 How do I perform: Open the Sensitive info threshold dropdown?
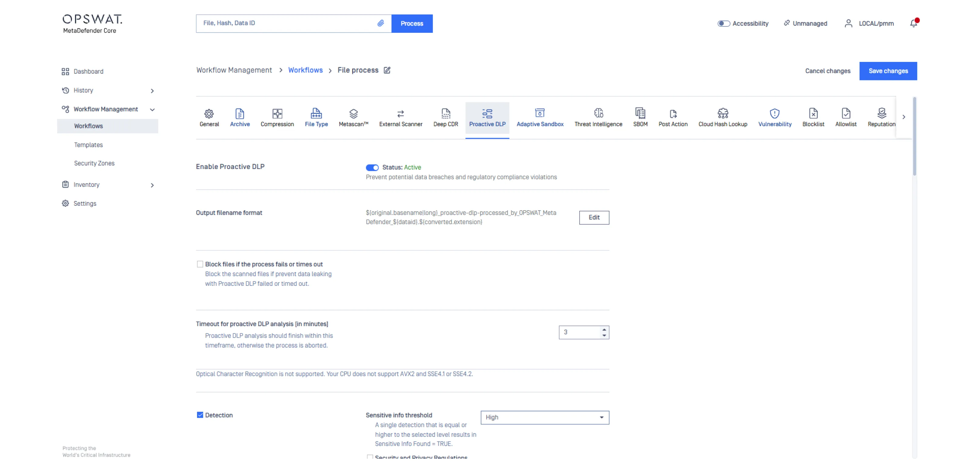click(x=544, y=417)
